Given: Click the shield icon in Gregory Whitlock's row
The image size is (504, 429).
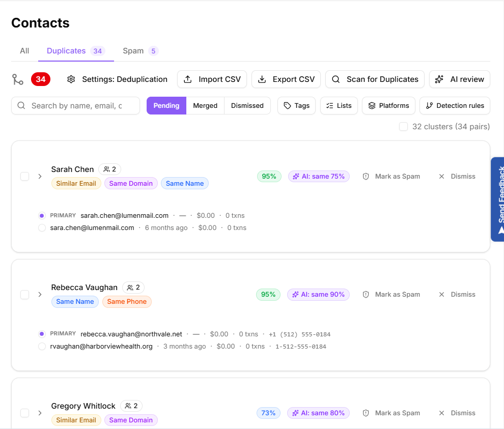Looking at the screenshot, I should [x=366, y=413].
